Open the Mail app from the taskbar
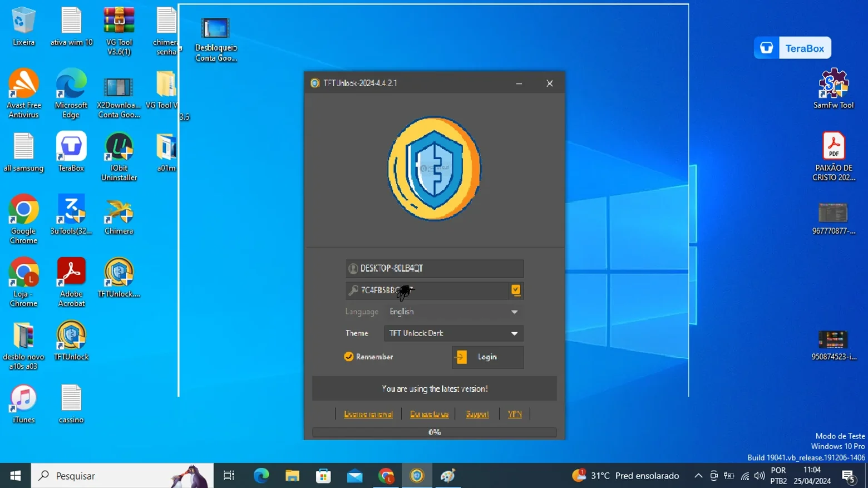The height and width of the screenshot is (488, 868). click(x=354, y=476)
